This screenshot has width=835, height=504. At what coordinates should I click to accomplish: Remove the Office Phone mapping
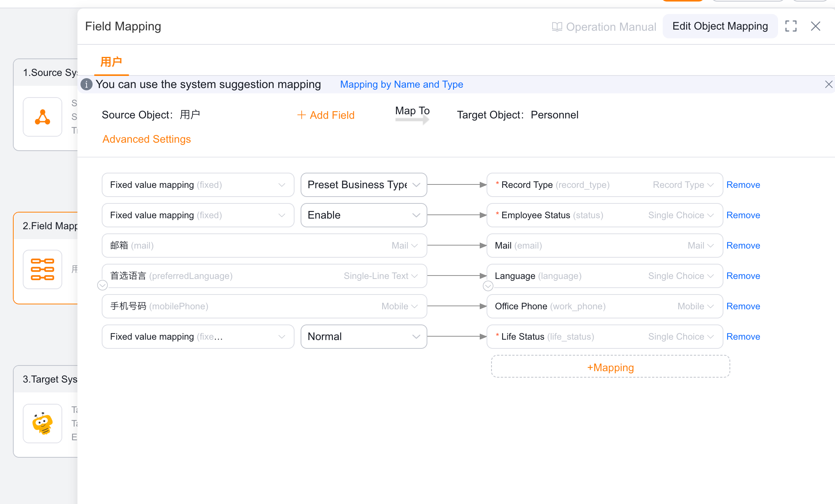tap(743, 306)
